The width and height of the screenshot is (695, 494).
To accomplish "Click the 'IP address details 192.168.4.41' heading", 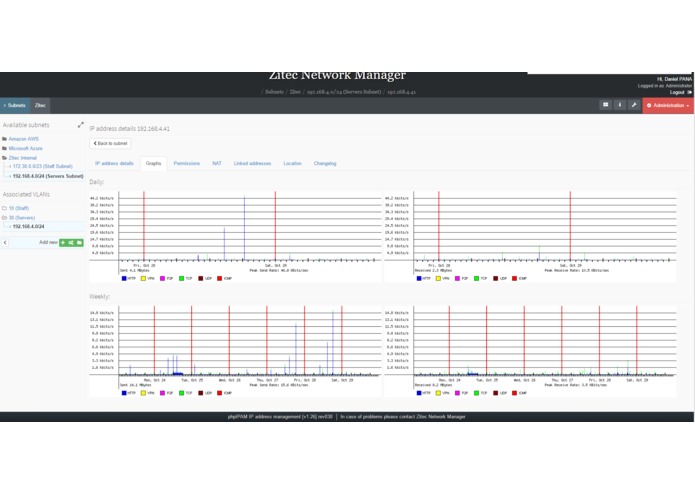I will (x=129, y=129).
